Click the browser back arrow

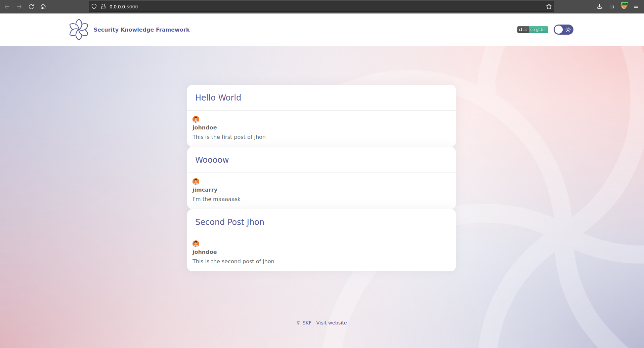pos(7,7)
